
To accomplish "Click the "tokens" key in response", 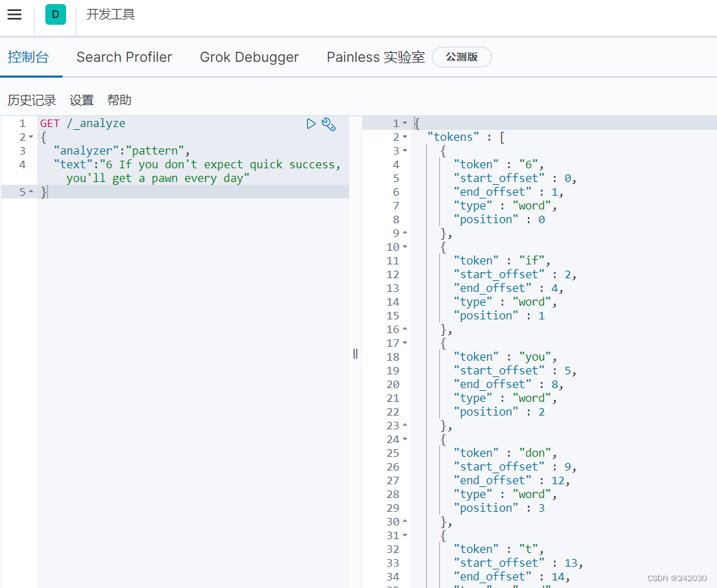I will click(453, 137).
